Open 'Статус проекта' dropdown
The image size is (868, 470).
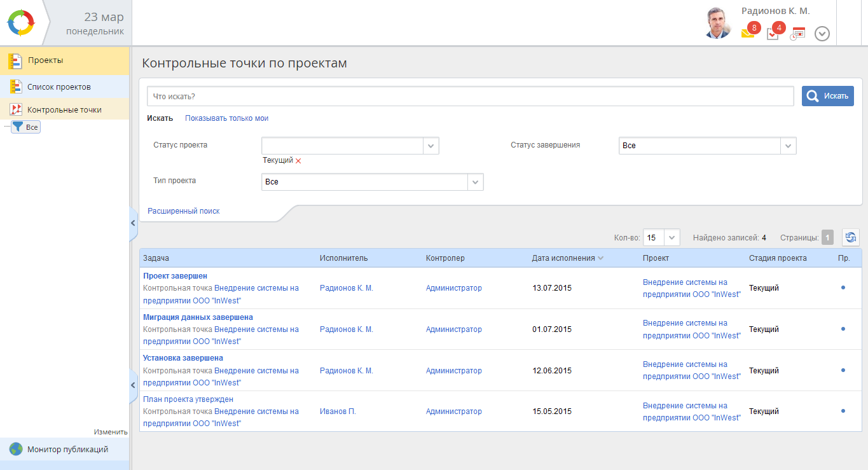click(x=431, y=146)
